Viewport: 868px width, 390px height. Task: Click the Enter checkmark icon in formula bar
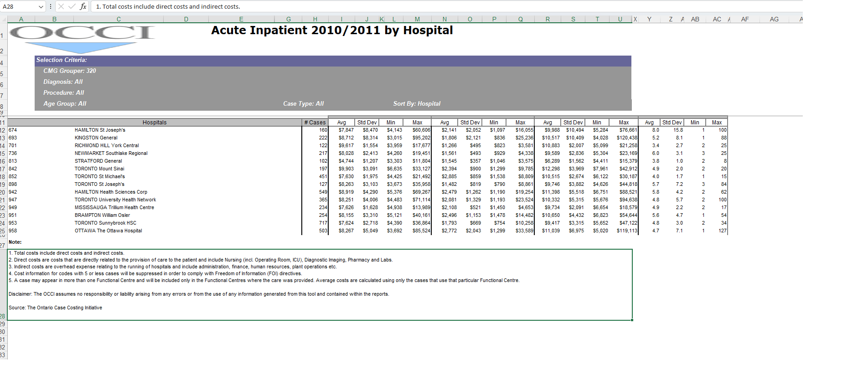coord(72,6)
